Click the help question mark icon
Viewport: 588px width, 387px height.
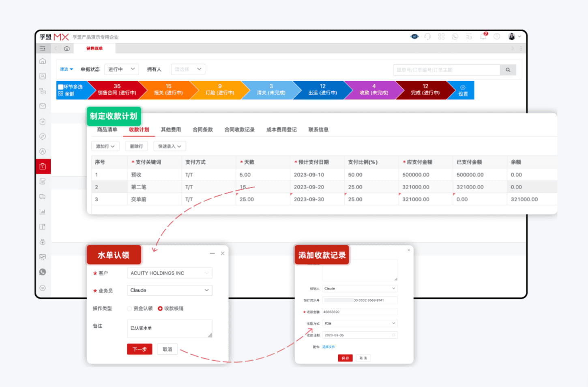[496, 37]
